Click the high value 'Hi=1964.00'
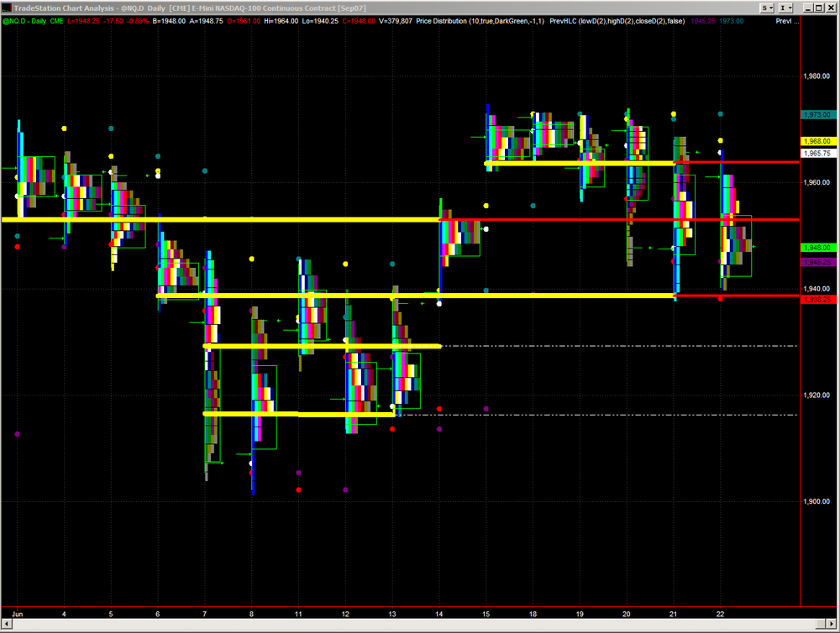The height and width of the screenshot is (633, 840). pos(281,22)
